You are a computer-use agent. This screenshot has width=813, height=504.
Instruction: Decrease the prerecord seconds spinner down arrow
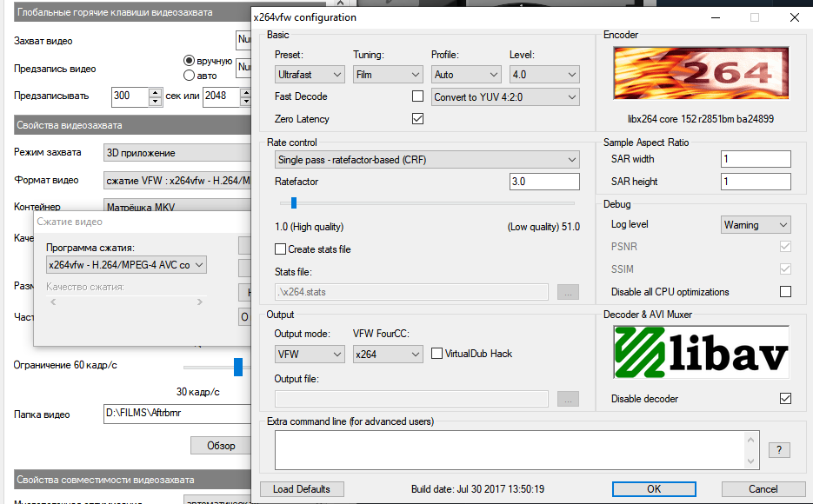pyautogui.click(x=155, y=102)
